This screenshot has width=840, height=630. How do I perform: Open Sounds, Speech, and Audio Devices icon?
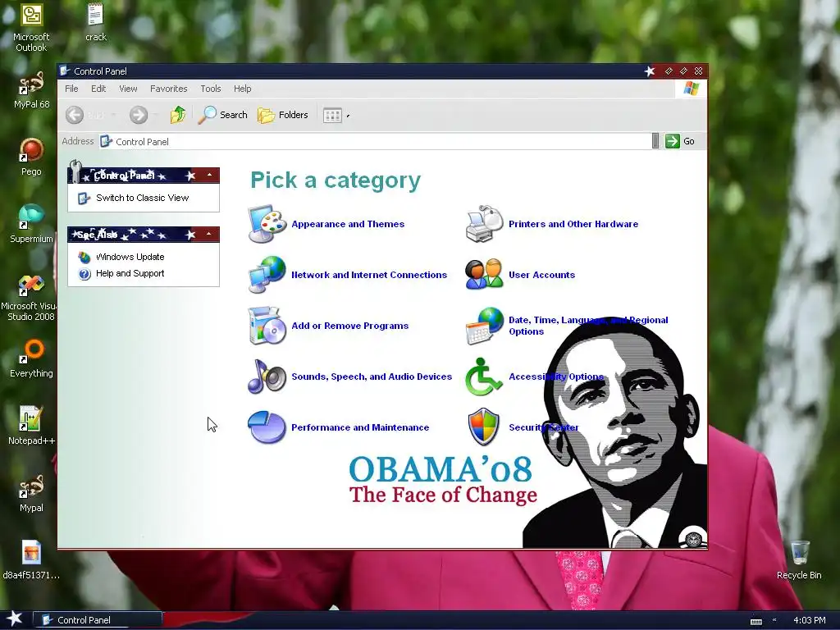coord(267,377)
